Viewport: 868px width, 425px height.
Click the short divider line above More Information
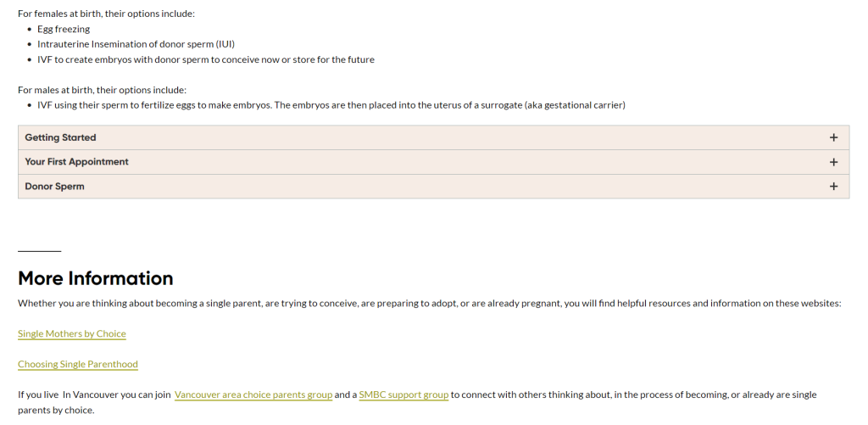(x=40, y=251)
